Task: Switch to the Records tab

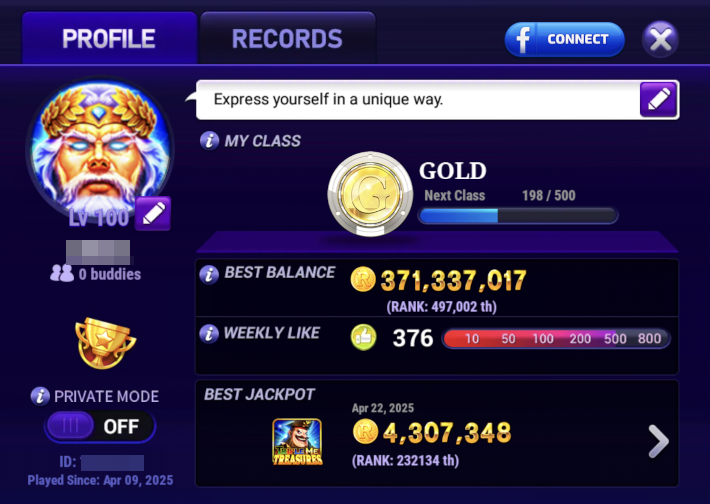Action: point(288,38)
